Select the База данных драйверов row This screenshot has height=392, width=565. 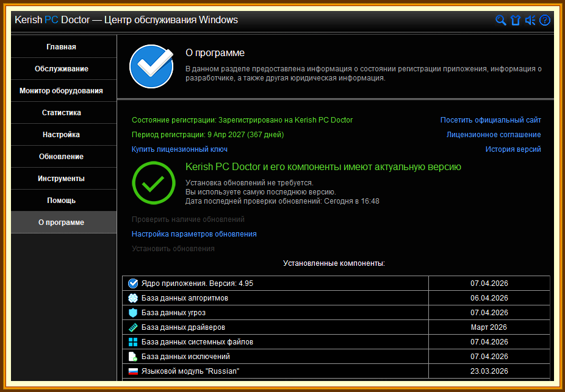point(336,327)
